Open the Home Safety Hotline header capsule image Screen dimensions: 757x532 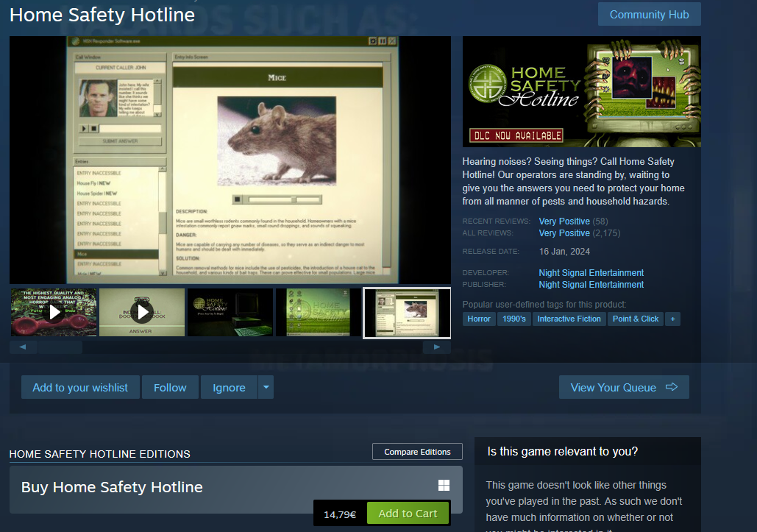pos(582,92)
